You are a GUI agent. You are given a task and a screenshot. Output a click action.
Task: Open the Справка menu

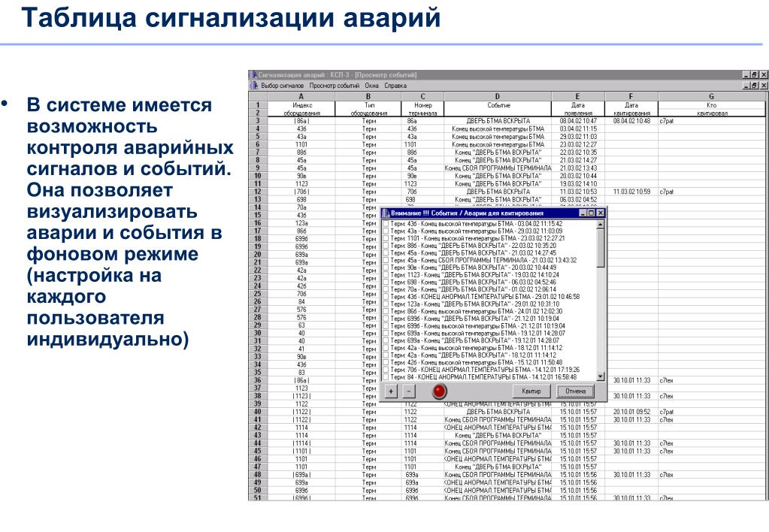(395, 86)
